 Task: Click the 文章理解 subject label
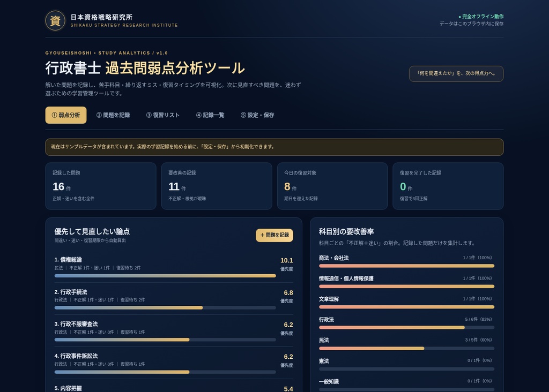(x=329, y=299)
